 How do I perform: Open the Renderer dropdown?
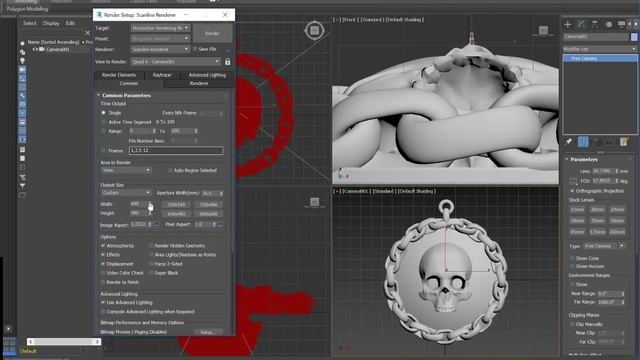(160, 49)
